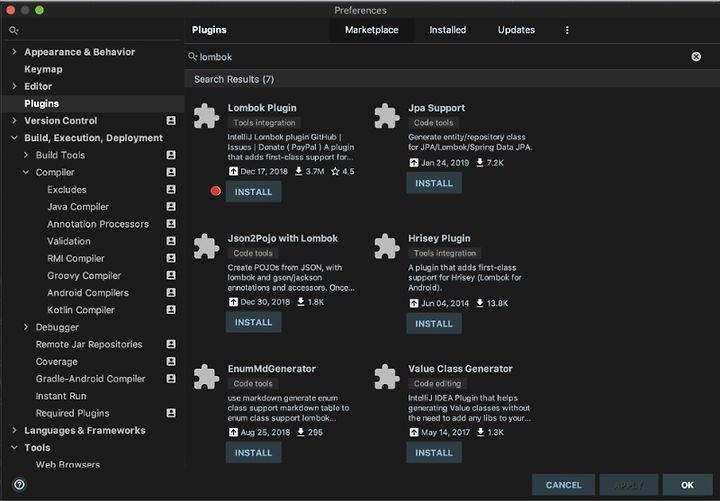Clear the lombok search with the X icon

click(696, 56)
